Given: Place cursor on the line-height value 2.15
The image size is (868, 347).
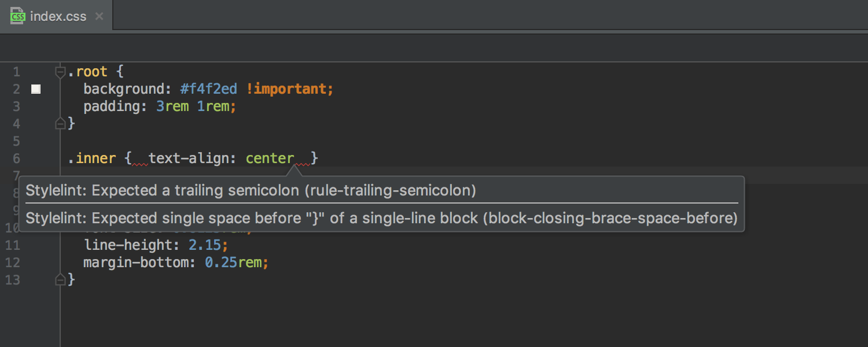Looking at the screenshot, I should pos(205,245).
